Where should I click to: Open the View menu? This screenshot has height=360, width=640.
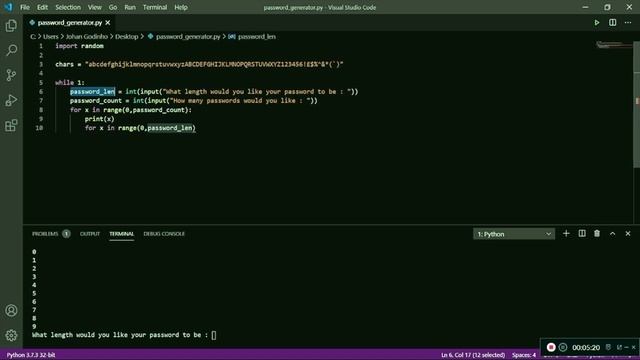pyautogui.click(x=95, y=7)
